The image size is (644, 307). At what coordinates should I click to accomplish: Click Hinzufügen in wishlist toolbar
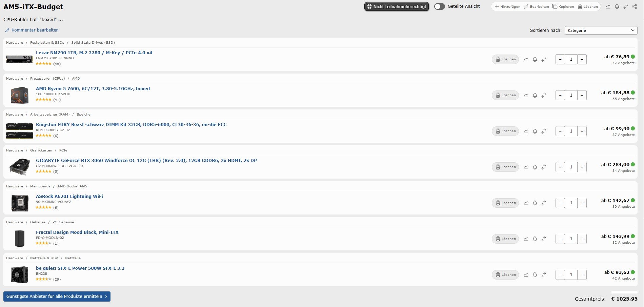(507, 6)
